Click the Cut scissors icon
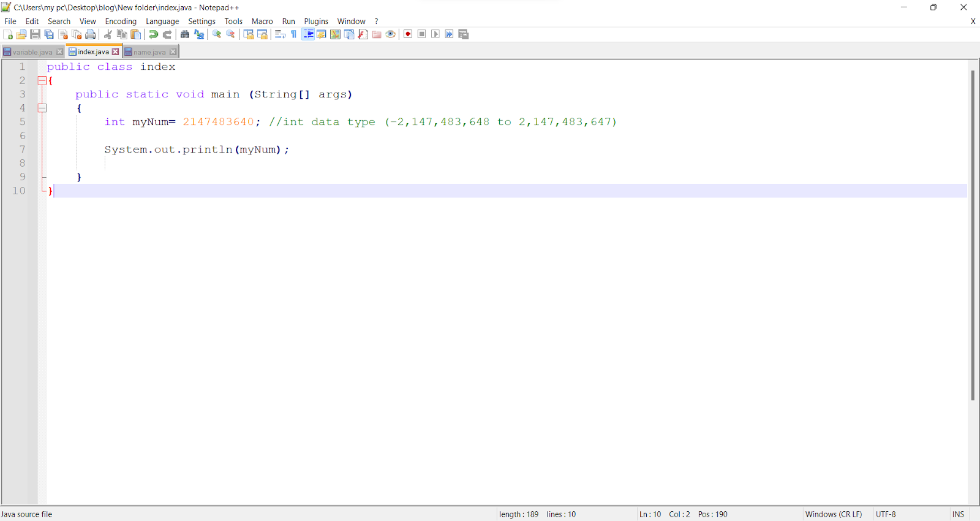This screenshot has width=980, height=521. click(x=108, y=34)
